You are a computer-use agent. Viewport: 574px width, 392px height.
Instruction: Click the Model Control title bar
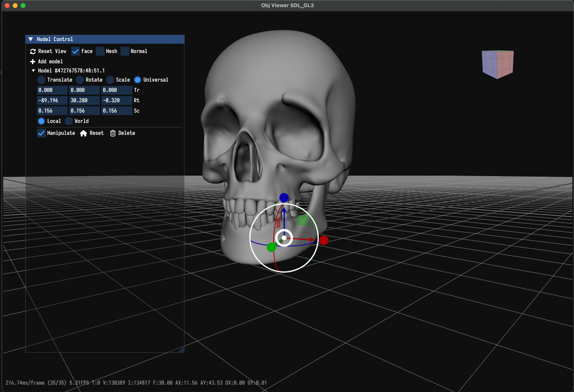105,39
